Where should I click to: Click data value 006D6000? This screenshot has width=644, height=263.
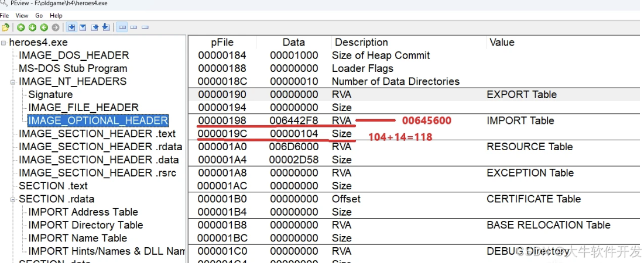click(x=294, y=147)
